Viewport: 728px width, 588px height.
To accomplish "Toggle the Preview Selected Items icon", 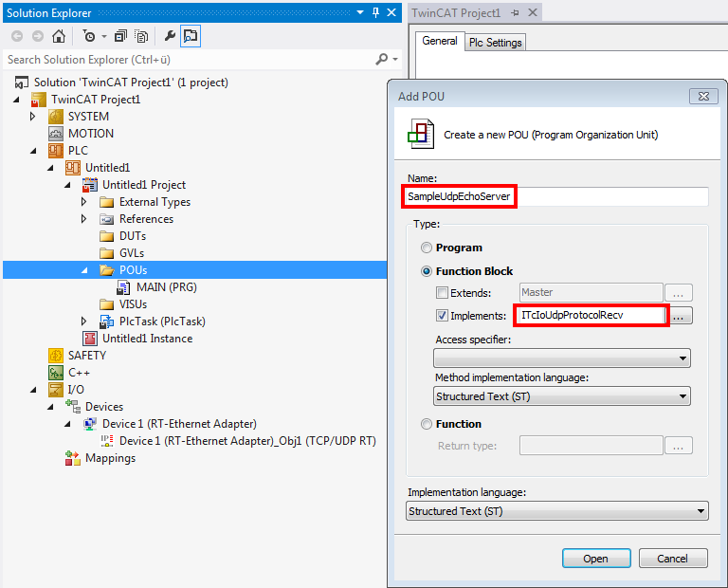I will (x=191, y=36).
